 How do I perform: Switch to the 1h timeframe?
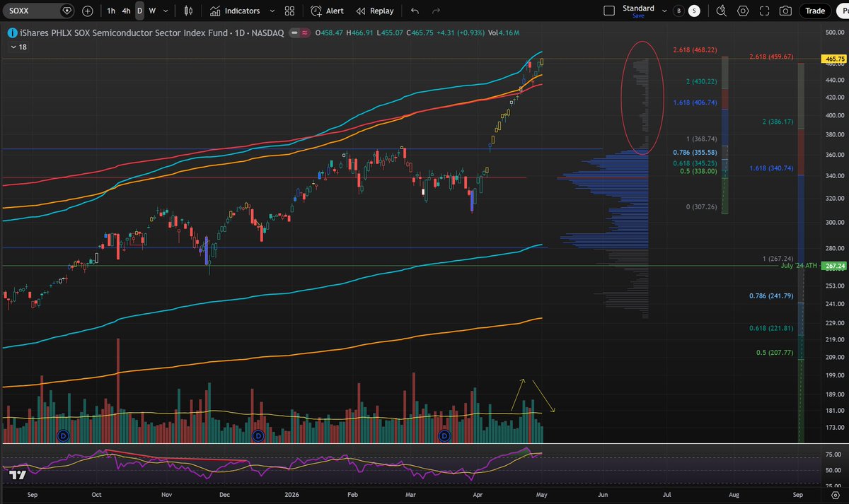coord(112,11)
